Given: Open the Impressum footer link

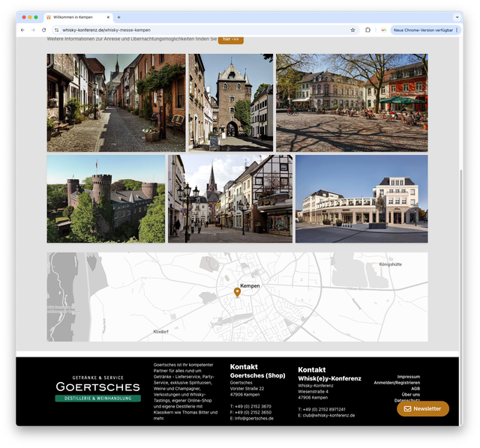Looking at the screenshot, I should (408, 376).
